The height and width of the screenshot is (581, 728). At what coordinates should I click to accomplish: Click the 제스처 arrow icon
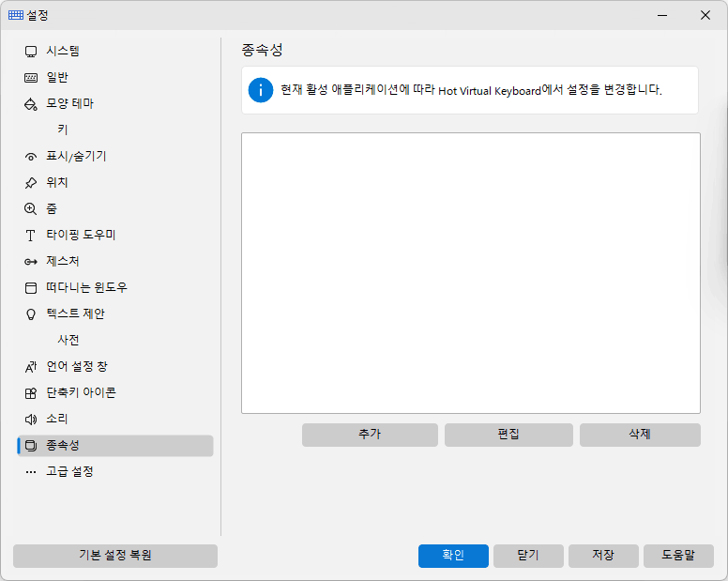(x=31, y=262)
